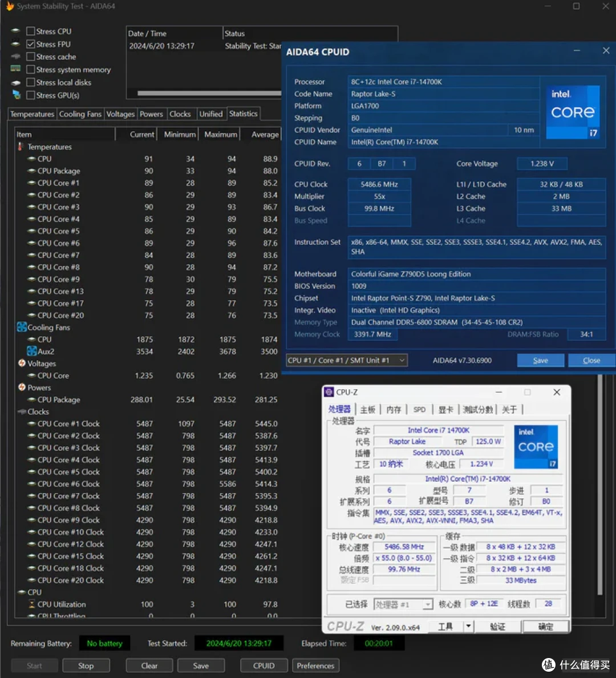
Task: Open the 测试分数 tab in CPU-Z
Action: point(477,409)
